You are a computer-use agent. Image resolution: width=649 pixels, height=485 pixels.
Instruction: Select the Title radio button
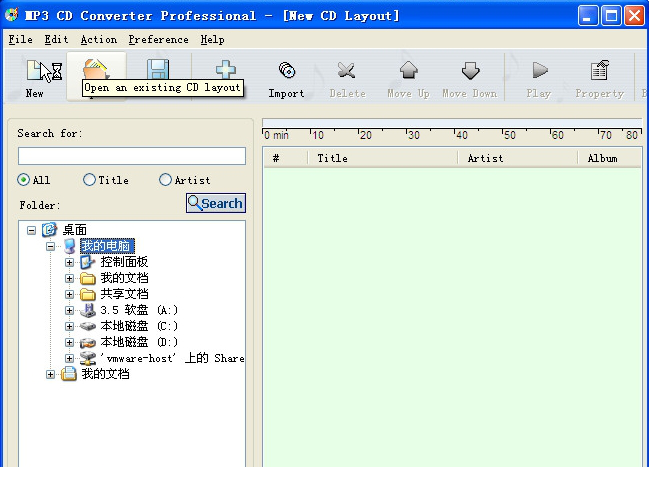coord(89,180)
